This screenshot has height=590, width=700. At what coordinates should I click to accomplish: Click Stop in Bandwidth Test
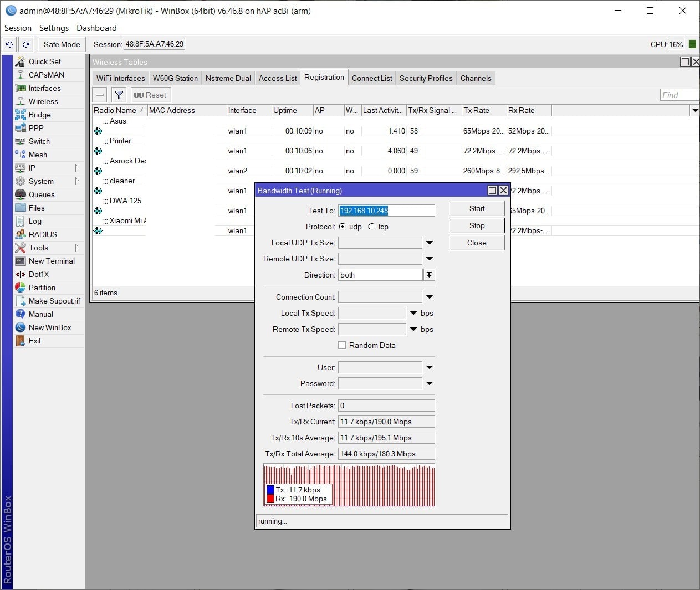pyautogui.click(x=477, y=225)
